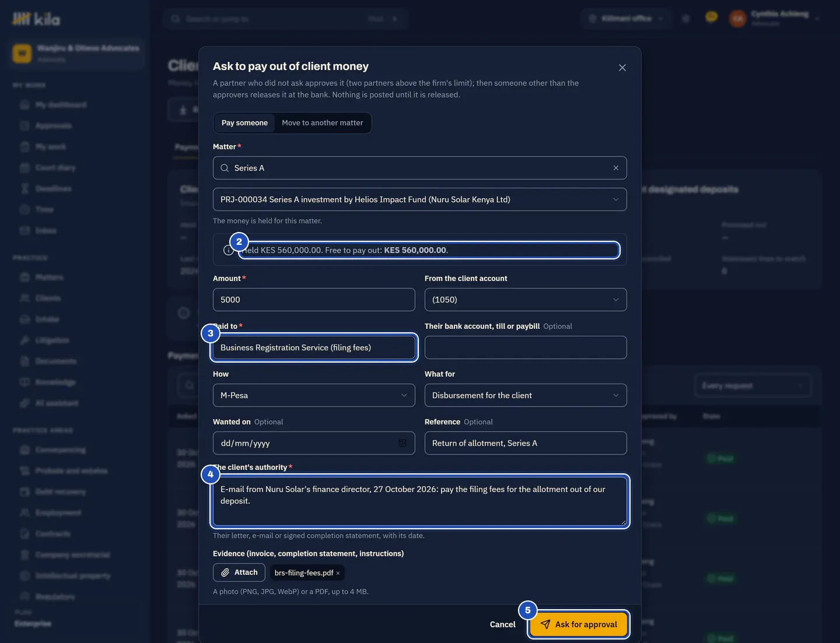Submit with Ask for approval

579,624
